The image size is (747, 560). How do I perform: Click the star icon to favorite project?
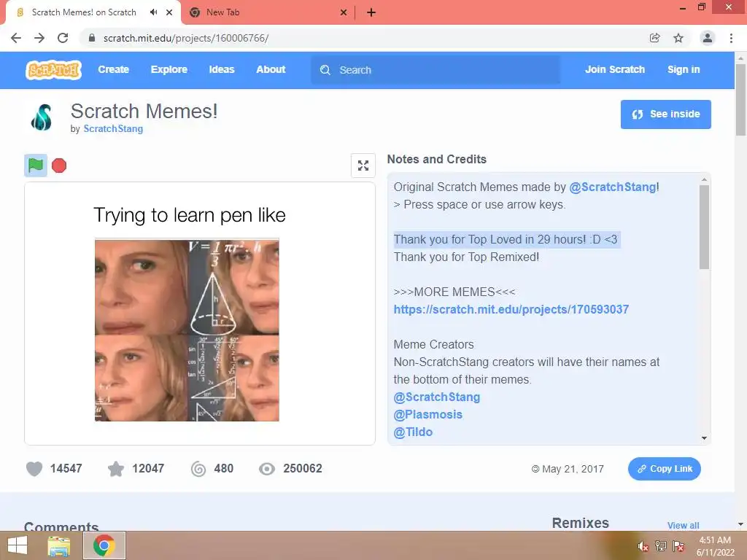point(116,469)
